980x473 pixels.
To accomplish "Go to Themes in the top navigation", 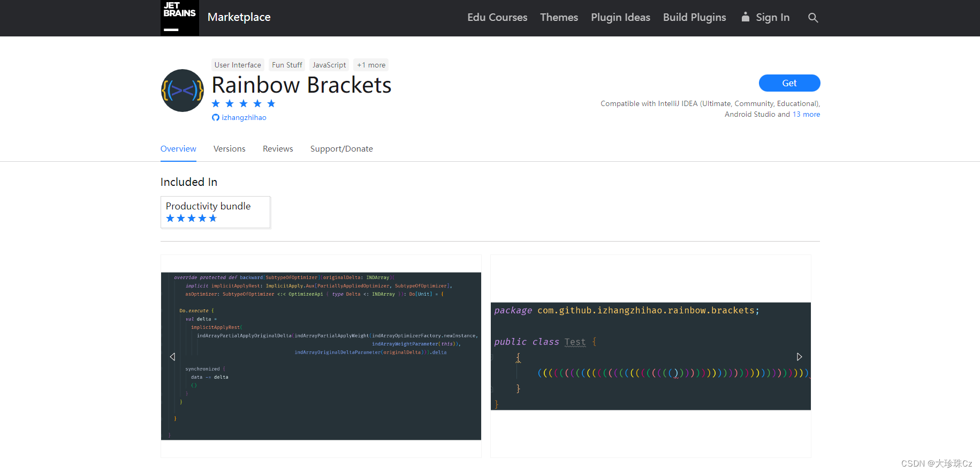I will (559, 18).
